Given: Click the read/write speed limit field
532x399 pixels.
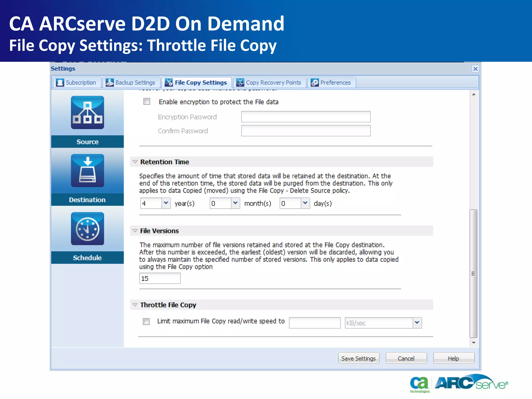Looking at the screenshot, I should tap(315, 323).
